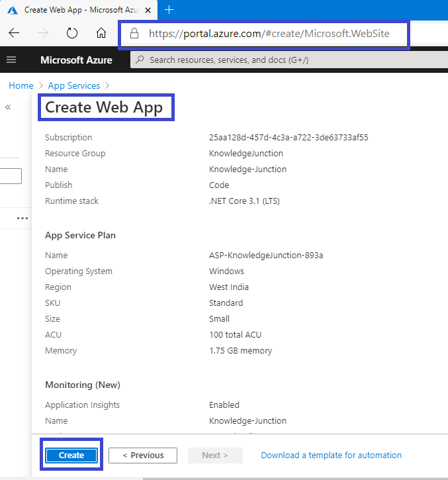Screen dimensions: 448x480
Task: Click the Create Web App page title
Action: [104, 107]
